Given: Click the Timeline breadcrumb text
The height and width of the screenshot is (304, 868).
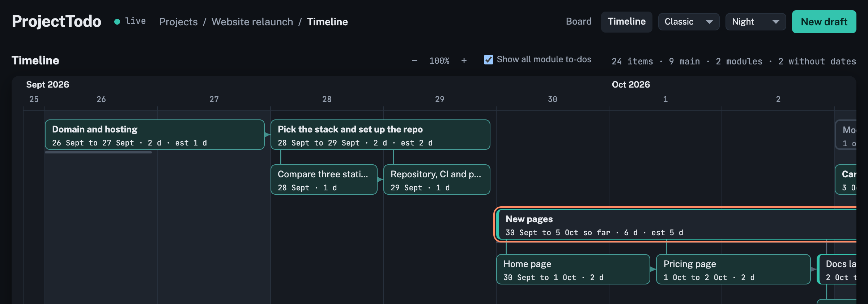Looking at the screenshot, I should coord(327,22).
